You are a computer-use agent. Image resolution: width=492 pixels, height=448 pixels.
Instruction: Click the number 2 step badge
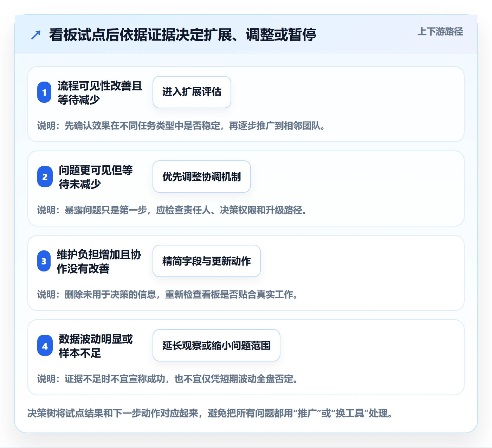tap(45, 177)
